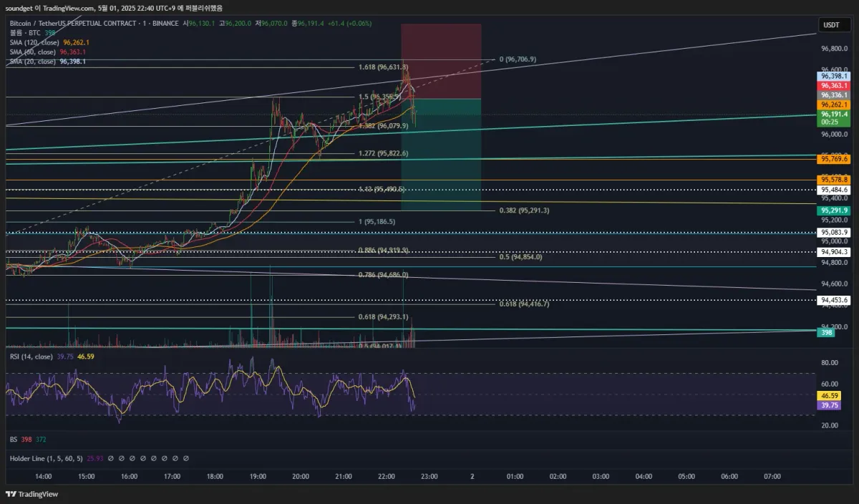Click the 19:00 mark on time axis
This screenshot has height=504, width=859.
pyautogui.click(x=258, y=476)
